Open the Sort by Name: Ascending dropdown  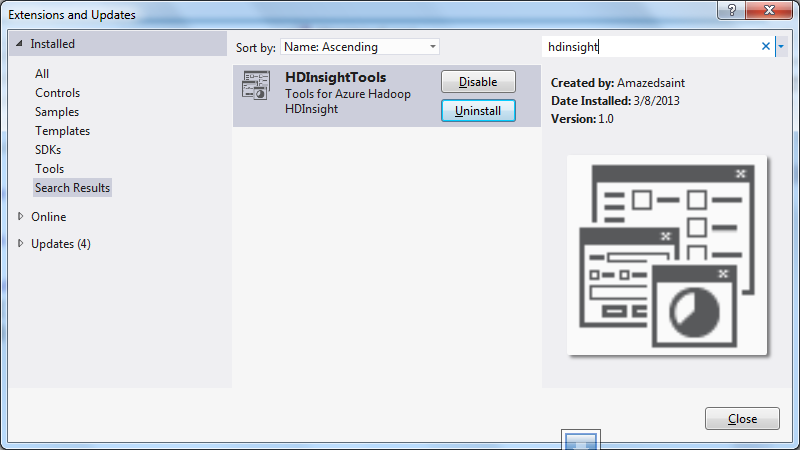point(360,47)
